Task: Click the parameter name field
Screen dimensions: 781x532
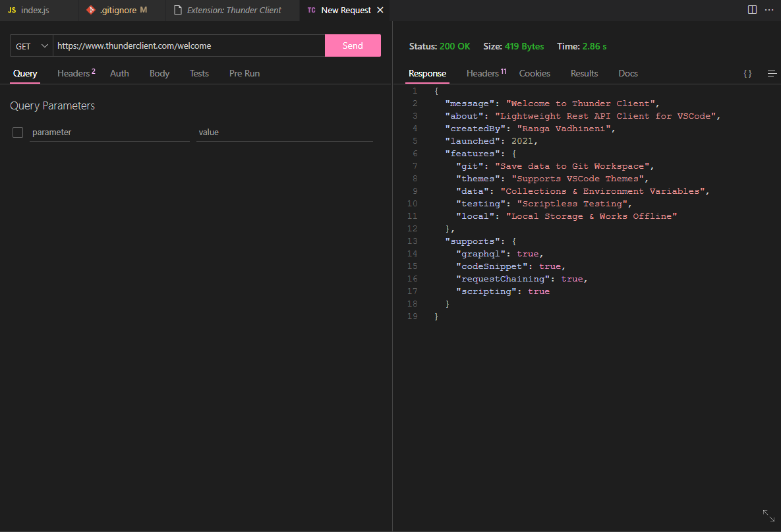Action: [x=109, y=133]
